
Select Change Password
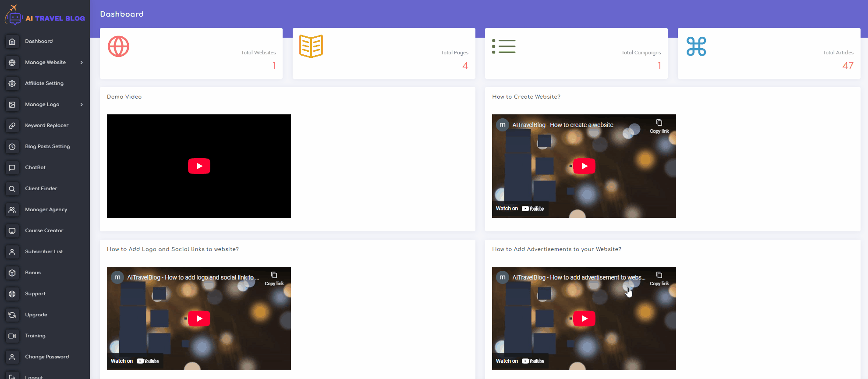click(47, 357)
